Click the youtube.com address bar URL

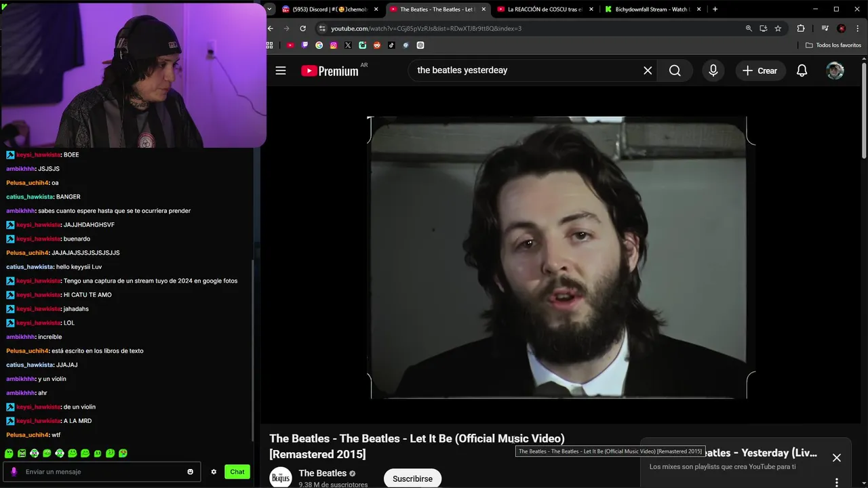(426, 28)
